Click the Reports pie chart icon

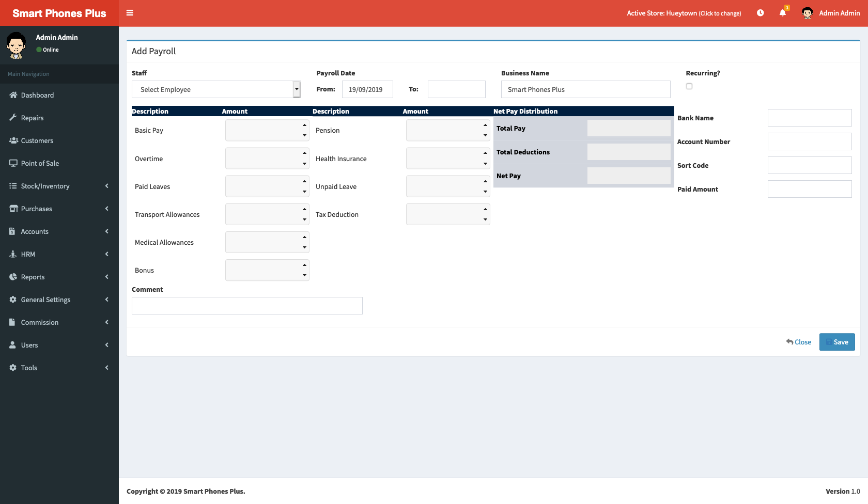point(13,277)
